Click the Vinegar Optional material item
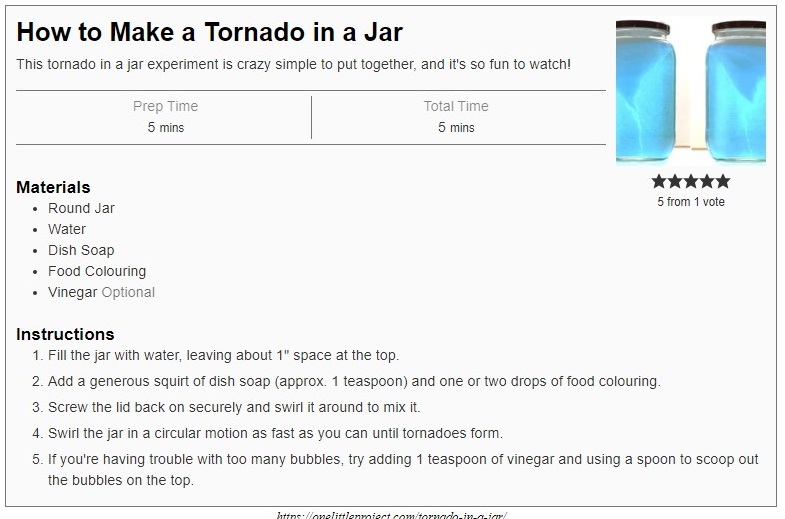 (x=102, y=292)
